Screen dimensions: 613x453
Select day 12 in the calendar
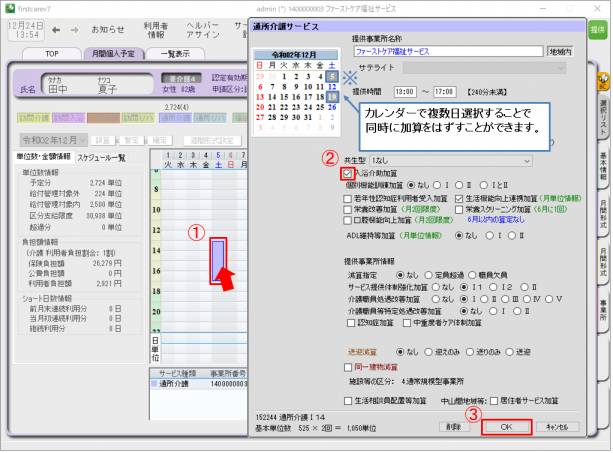coord(332,86)
